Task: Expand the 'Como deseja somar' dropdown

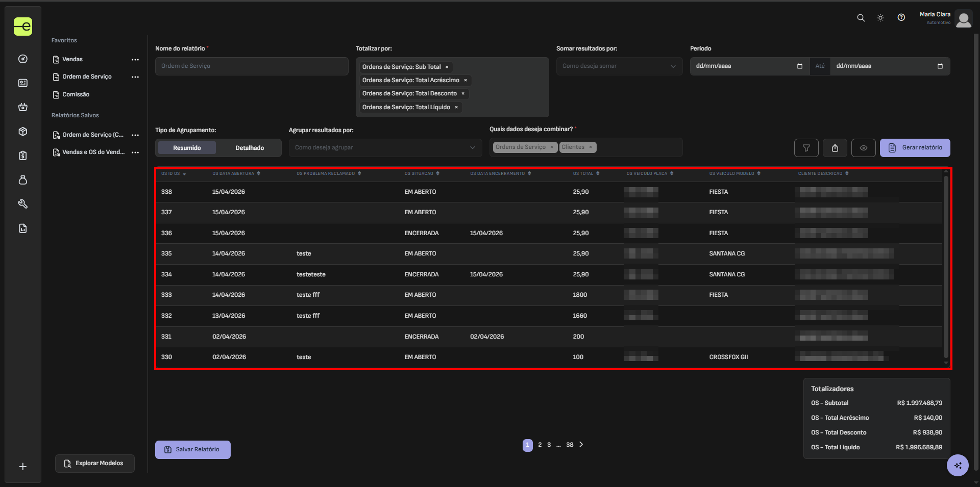Action: [619, 66]
